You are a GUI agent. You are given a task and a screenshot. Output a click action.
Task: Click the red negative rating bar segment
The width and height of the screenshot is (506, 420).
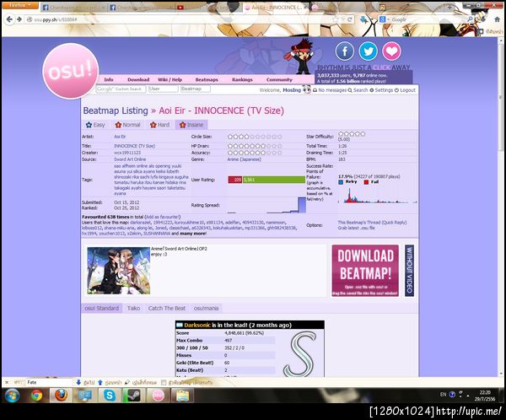[235, 180]
